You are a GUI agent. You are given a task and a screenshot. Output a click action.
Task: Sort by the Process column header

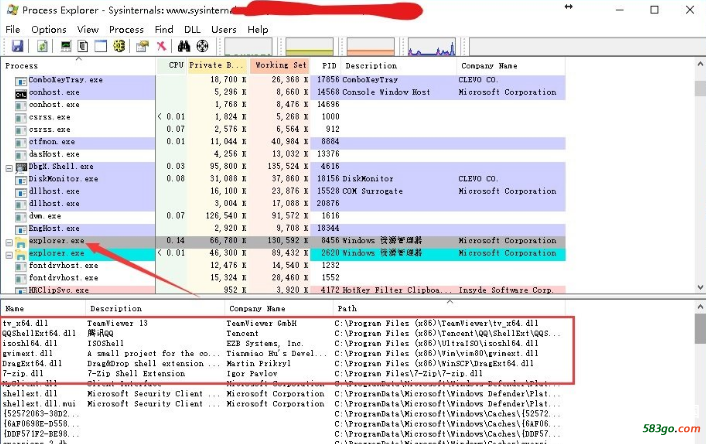tap(79, 66)
